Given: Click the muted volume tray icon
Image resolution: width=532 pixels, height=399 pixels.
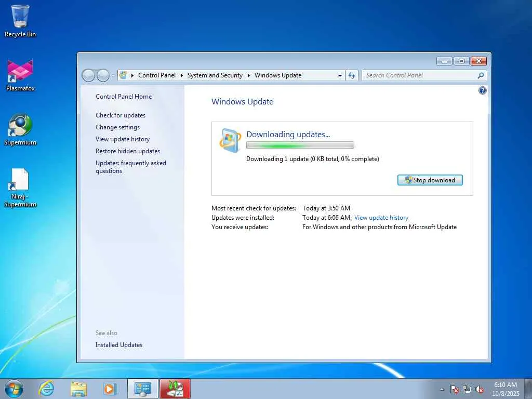Looking at the screenshot, I should point(480,389).
